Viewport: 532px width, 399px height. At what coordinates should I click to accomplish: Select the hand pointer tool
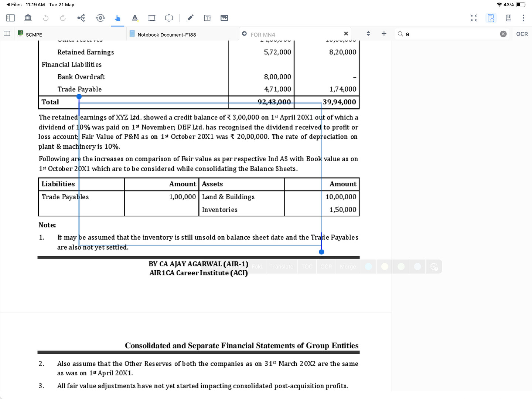(x=117, y=18)
